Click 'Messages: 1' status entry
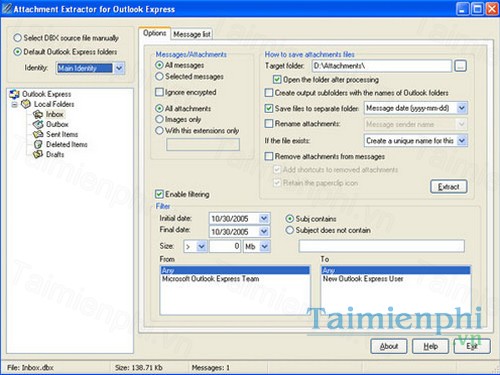The image size is (500, 375). (x=211, y=368)
